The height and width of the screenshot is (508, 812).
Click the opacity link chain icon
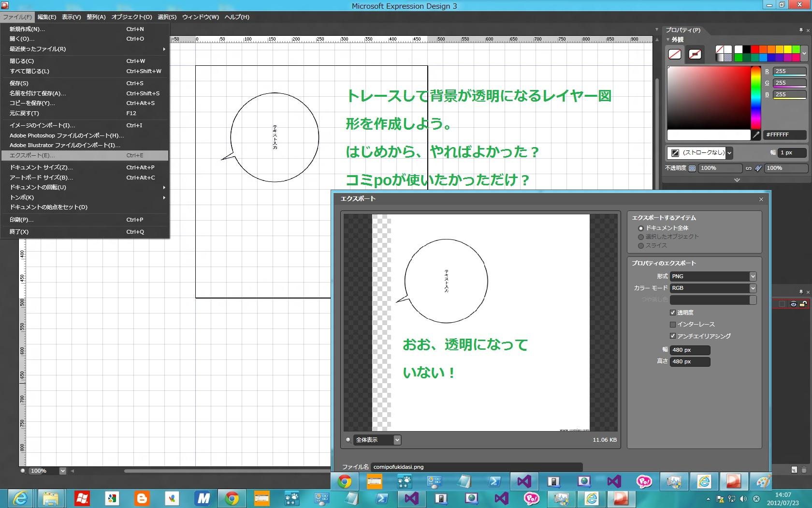tap(749, 168)
